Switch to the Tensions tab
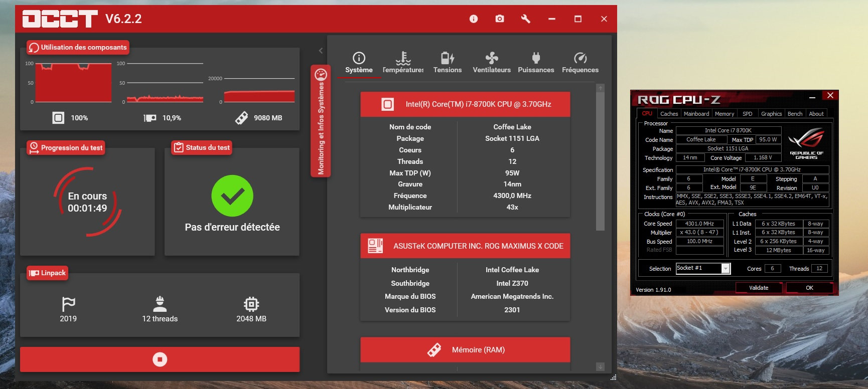 pos(448,63)
